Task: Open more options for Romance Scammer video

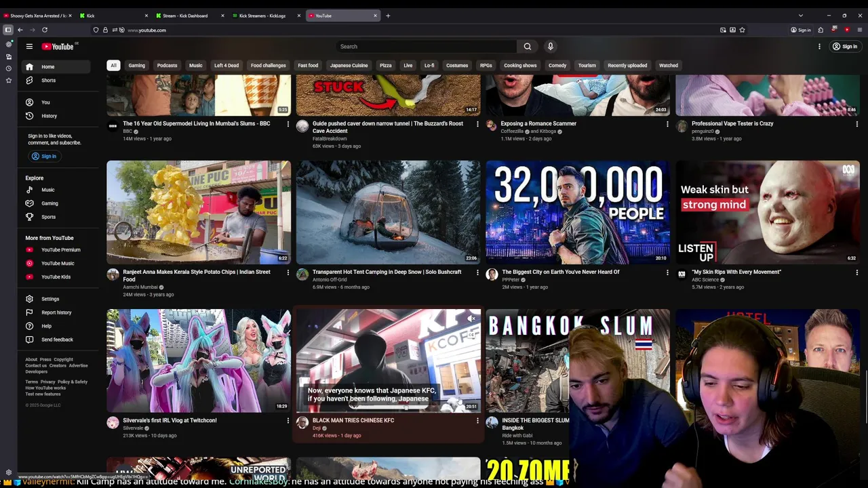Action: coord(667,124)
